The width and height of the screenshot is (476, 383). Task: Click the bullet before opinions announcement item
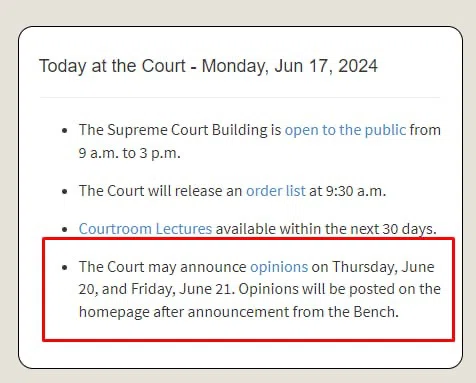click(65, 267)
